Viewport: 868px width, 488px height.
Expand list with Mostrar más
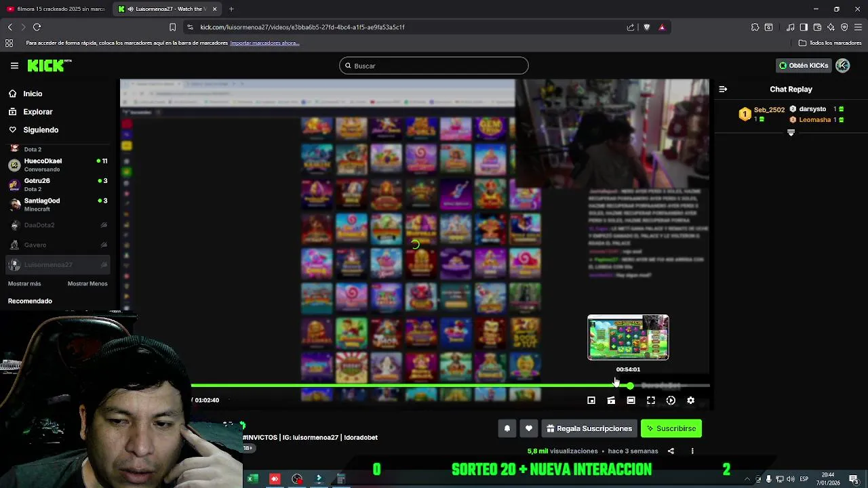(x=24, y=283)
